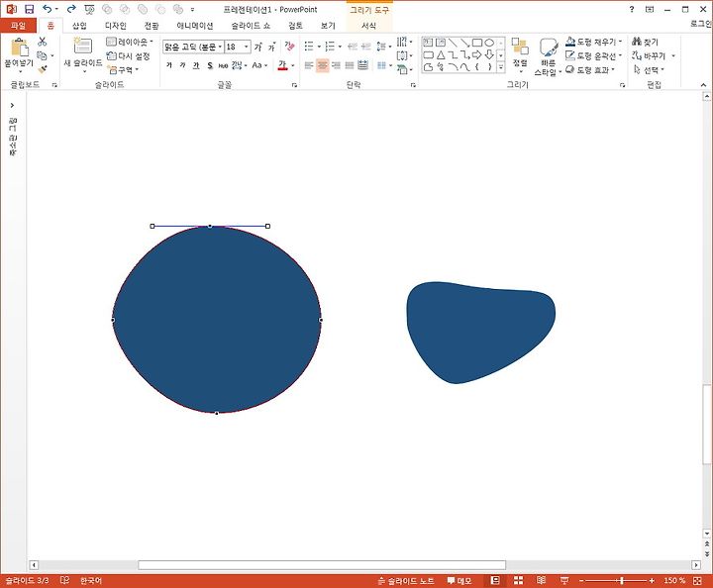Screen dimensions: 713x588
Task: Click the horizontal scrollbar thumb
Action: pos(322,565)
